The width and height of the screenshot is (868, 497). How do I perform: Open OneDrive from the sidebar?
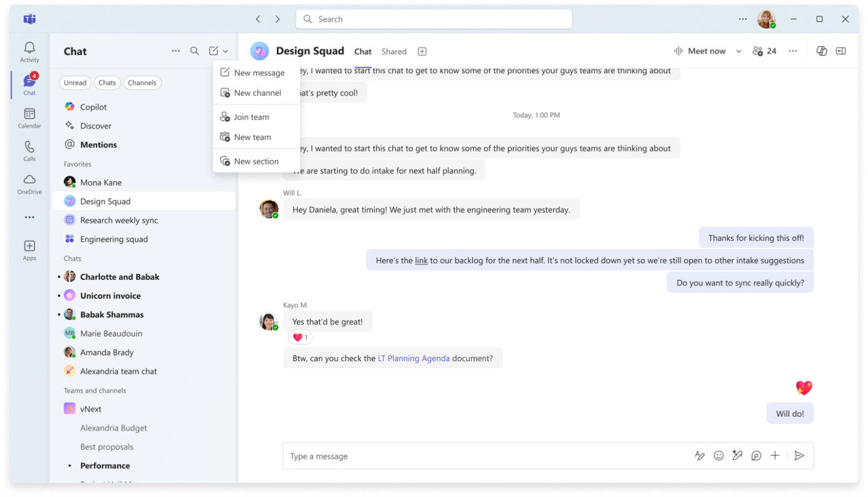pyautogui.click(x=29, y=183)
